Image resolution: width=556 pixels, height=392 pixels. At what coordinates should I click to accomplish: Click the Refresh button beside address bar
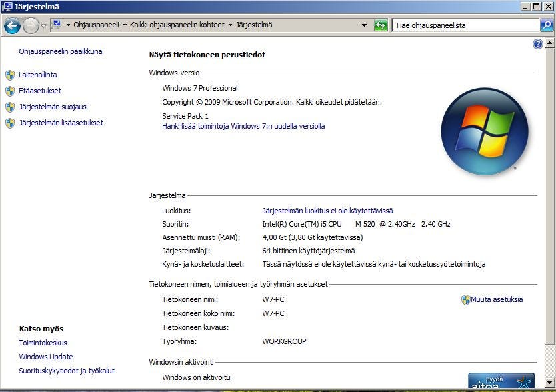tap(381, 25)
